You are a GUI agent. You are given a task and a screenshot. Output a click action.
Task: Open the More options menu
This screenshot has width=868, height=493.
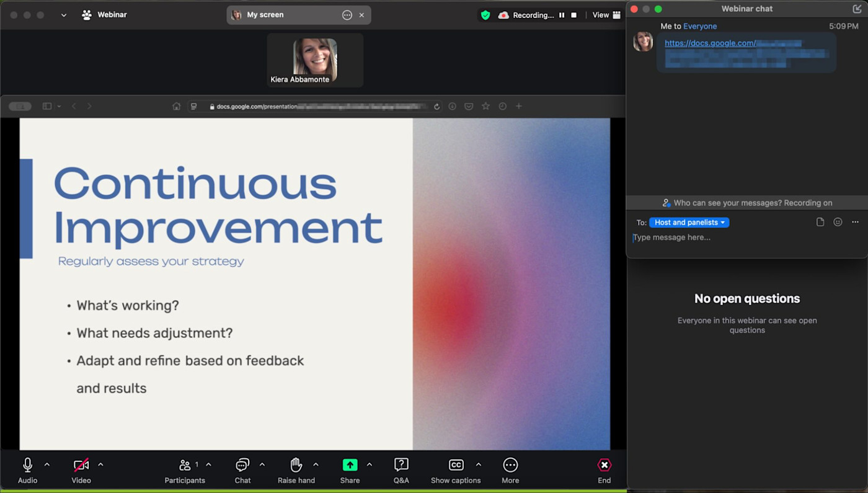[510, 466]
